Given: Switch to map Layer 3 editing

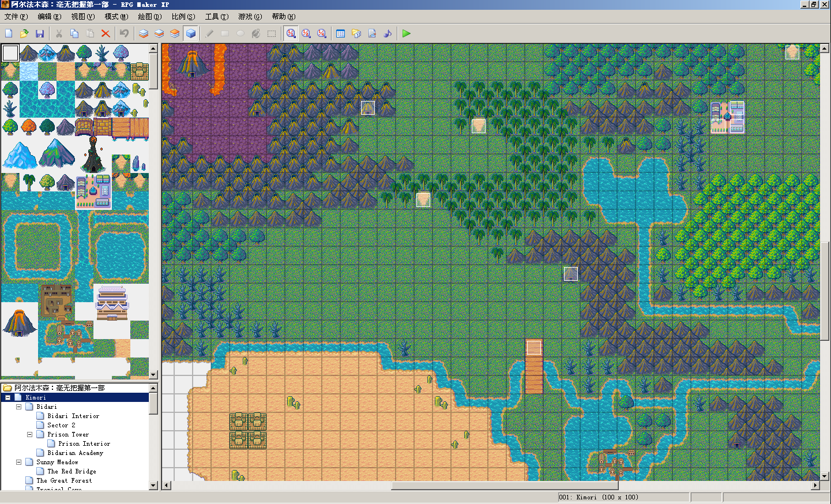Looking at the screenshot, I should pyautogui.click(x=175, y=33).
